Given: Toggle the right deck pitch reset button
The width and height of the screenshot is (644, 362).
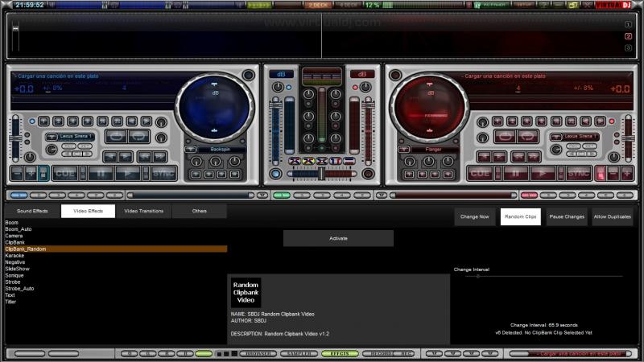Looking at the screenshot, I should 600,173.
